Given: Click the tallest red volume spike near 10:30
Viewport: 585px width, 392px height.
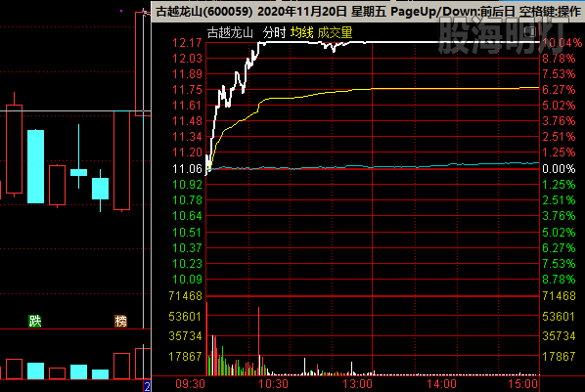Looking at the screenshot, I should click(x=258, y=341).
